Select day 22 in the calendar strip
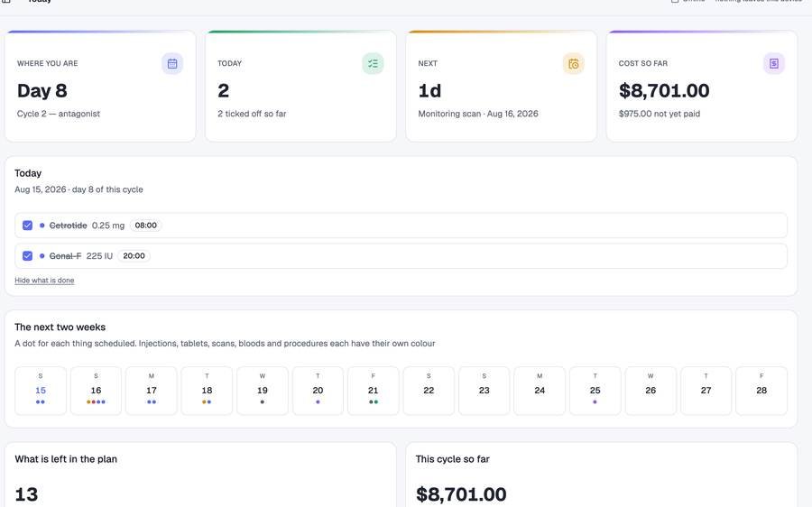 (429, 391)
